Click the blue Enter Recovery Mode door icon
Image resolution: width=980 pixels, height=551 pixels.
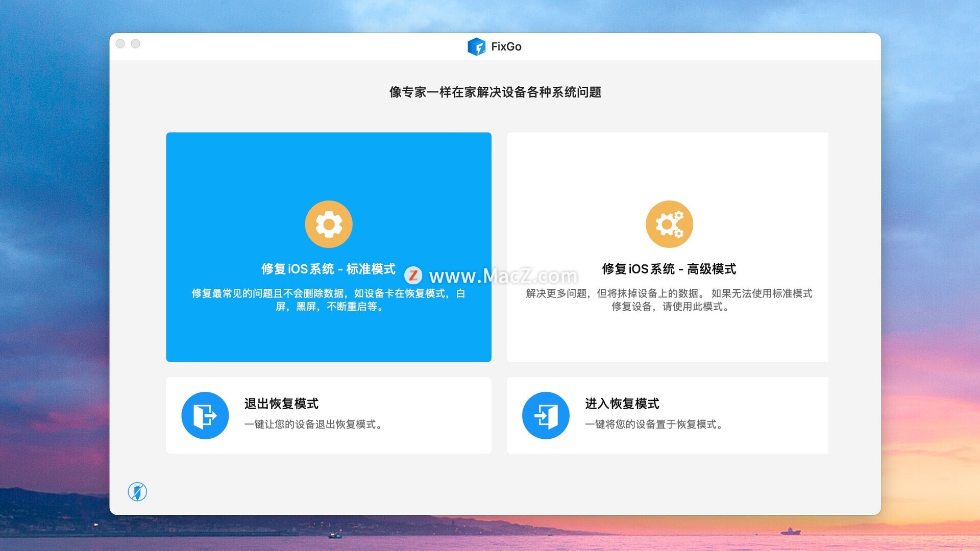pyautogui.click(x=546, y=415)
